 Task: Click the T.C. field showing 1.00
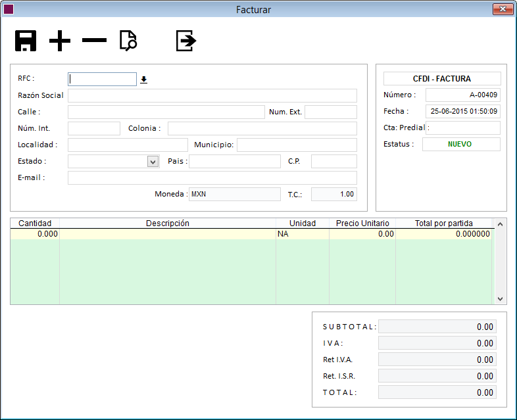(334, 195)
